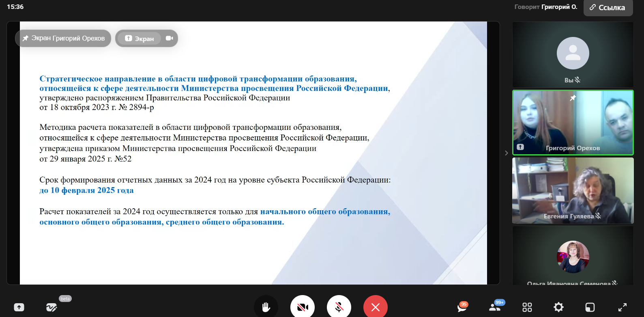
Task: Turn on the camera
Action: click(303, 307)
